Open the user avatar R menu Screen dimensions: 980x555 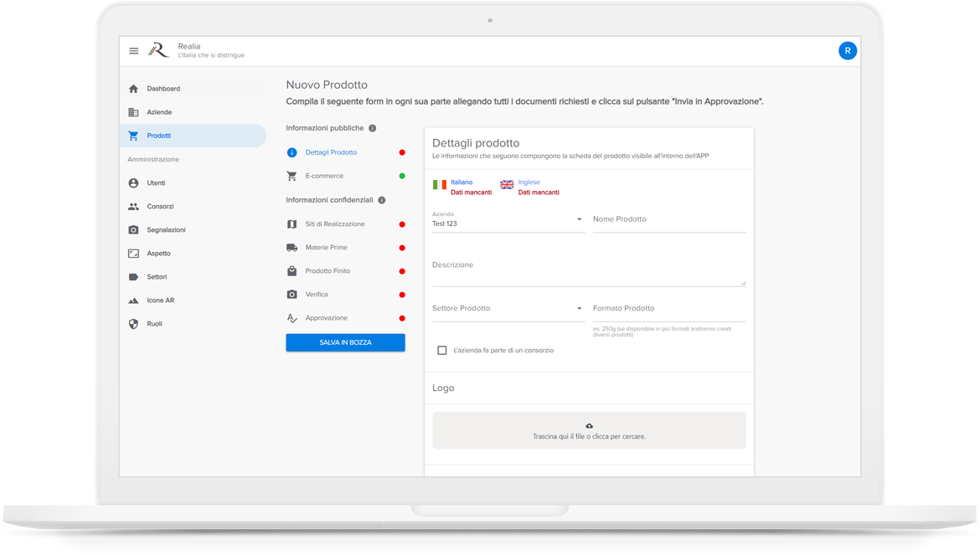847,51
